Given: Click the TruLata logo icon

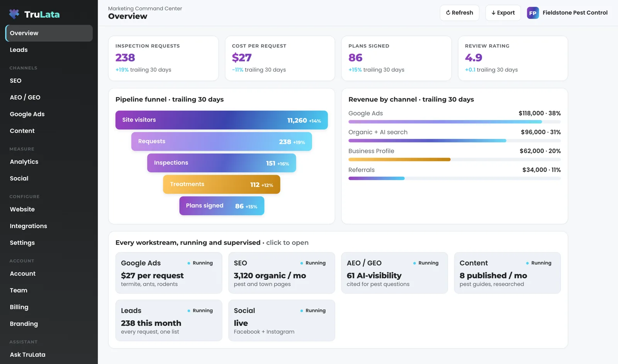Looking at the screenshot, I should click(14, 14).
